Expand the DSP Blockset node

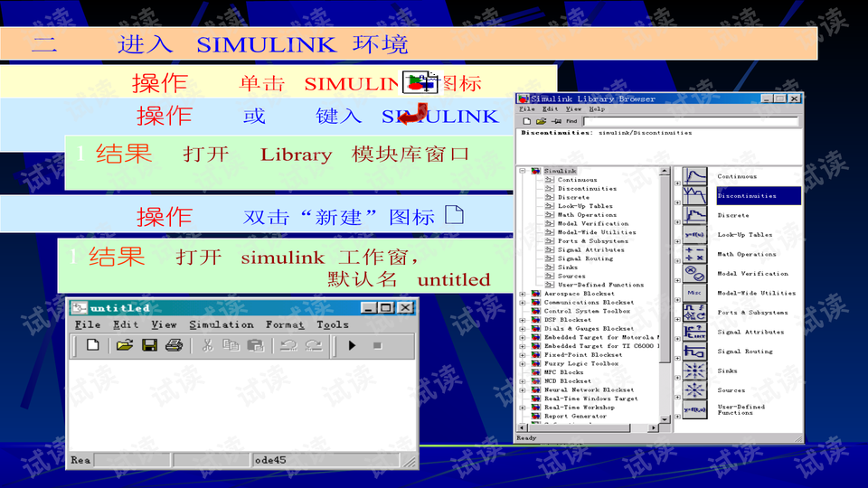pyautogui.click(x=523, y=320)
